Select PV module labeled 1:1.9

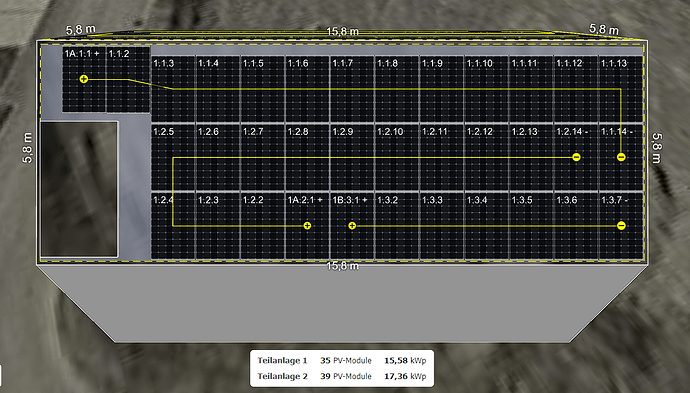[x=442, y=89]
